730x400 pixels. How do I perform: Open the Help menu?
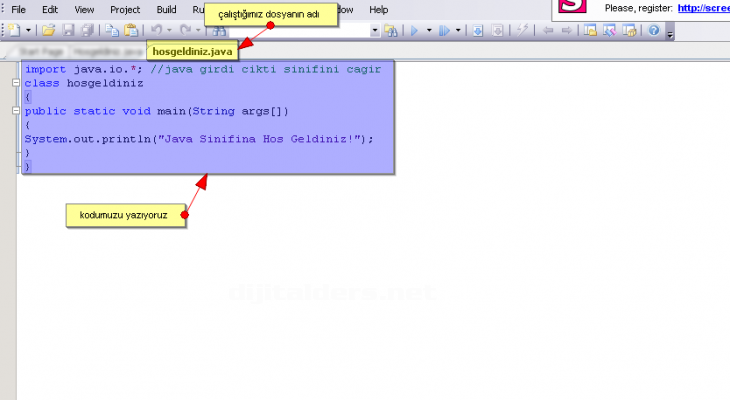379,9
